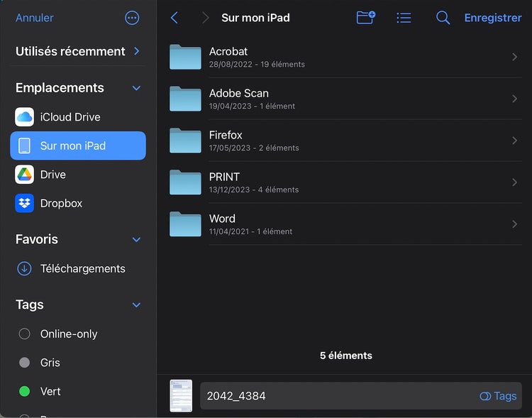Open Adobe Scan folder via its chevron
532x418 pixels.
(x=515, y=99)
